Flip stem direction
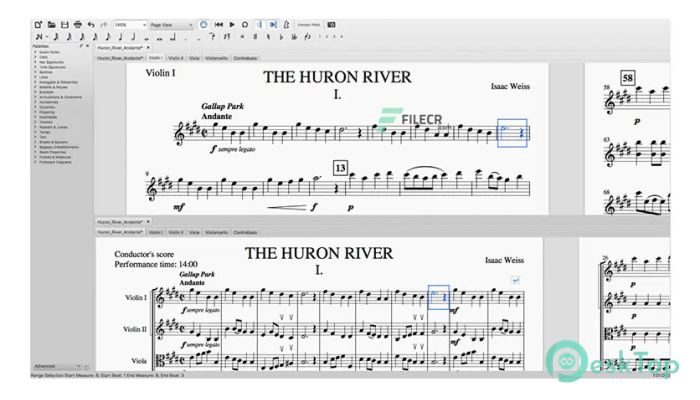 click(307, 37)
